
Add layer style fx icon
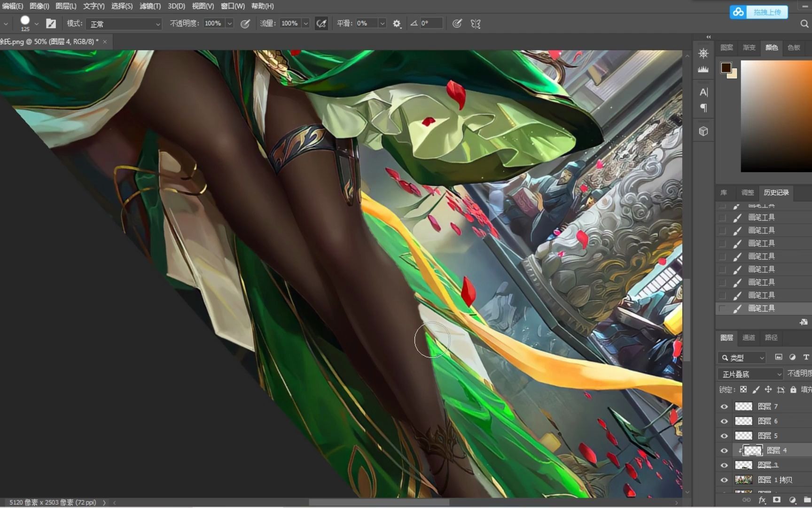pos(762,500)
